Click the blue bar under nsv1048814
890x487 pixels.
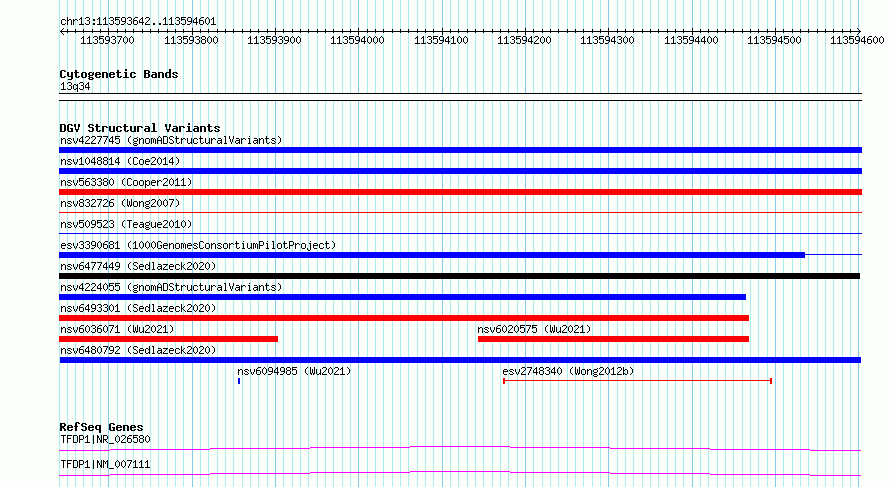(460, 171)
